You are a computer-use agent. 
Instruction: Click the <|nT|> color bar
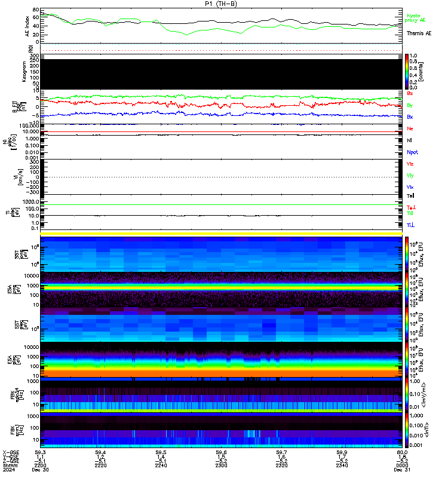click(407, 430)
